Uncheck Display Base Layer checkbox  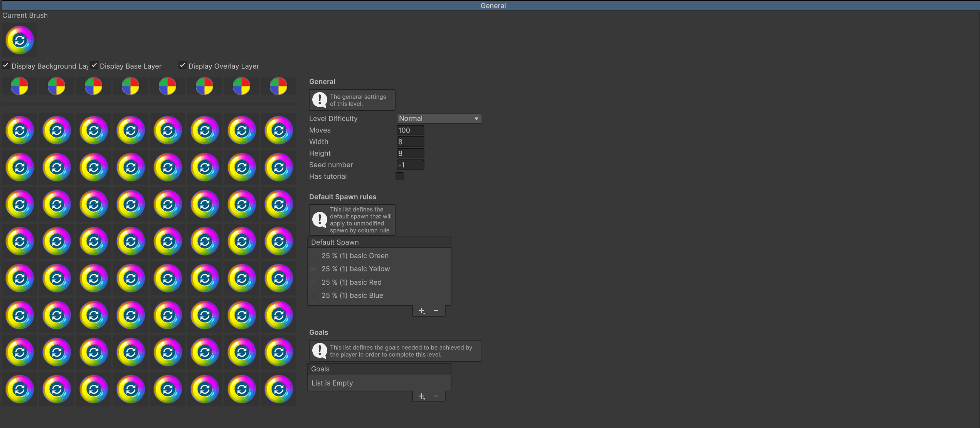point(94,65)
